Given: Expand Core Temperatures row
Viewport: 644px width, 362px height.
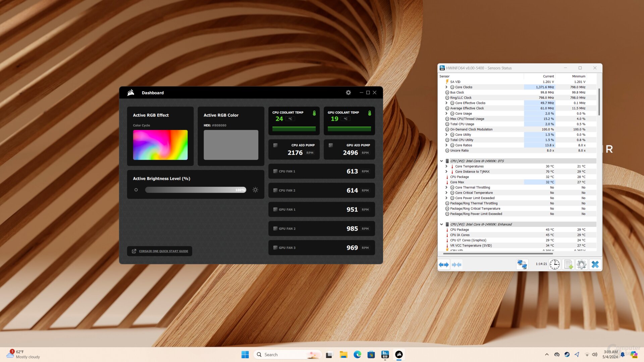Looking at the screenshot, I should pos(446,166).
